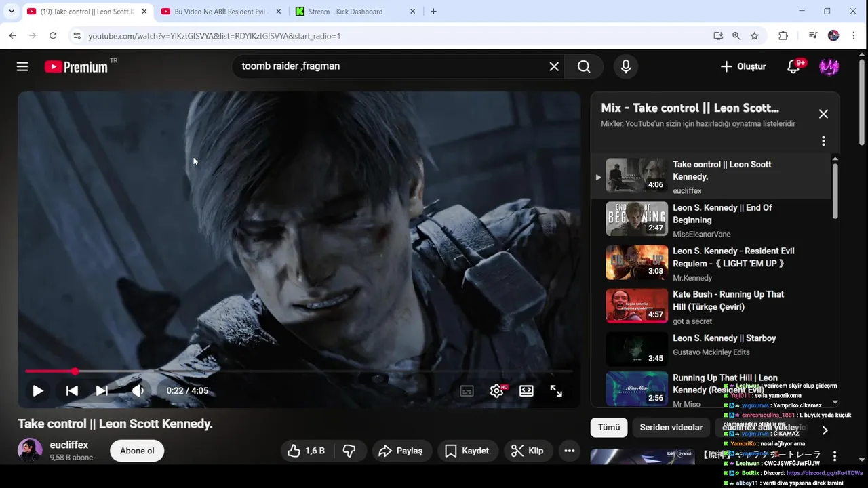Toggle subtitles in the player
This screenshot has width=868, height=488.
[467, 391]
